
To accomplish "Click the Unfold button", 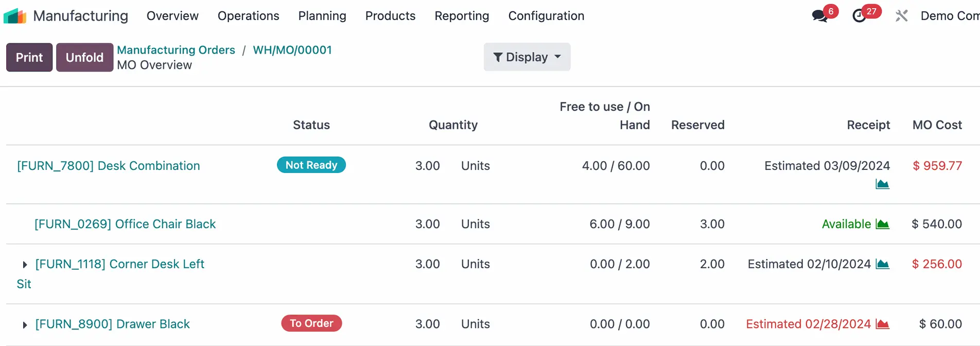I will (84, 57).
